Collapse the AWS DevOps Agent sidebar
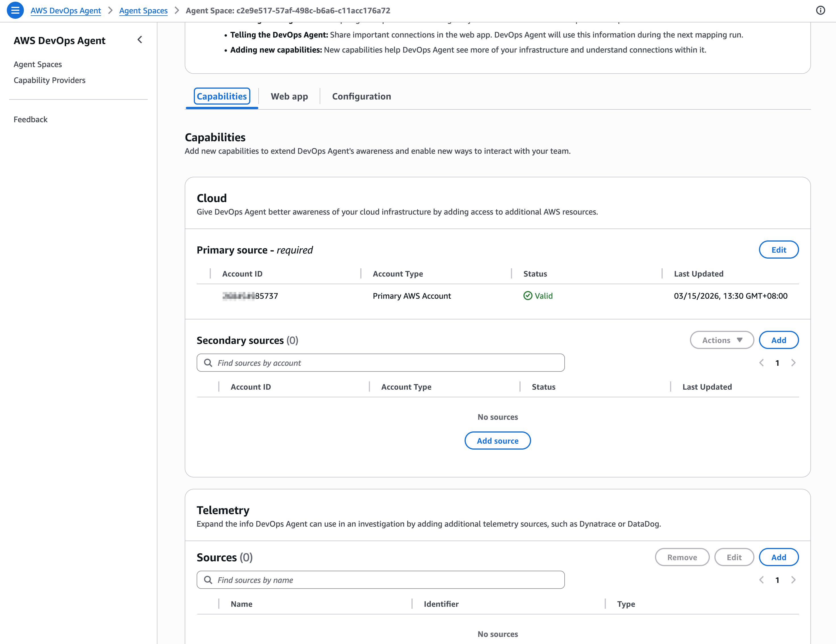Viewport: 836px width, 644px height. click(x=140, y=40)
